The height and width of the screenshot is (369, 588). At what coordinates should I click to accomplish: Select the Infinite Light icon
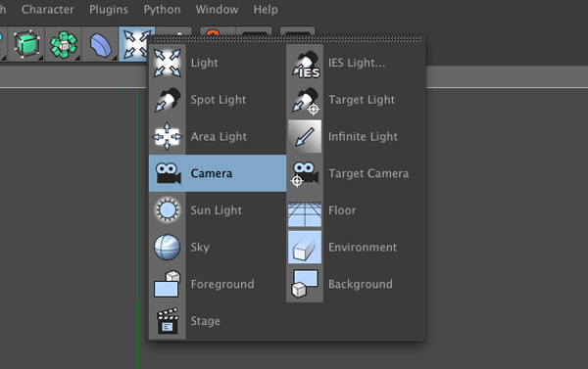[x=305, y=136]
